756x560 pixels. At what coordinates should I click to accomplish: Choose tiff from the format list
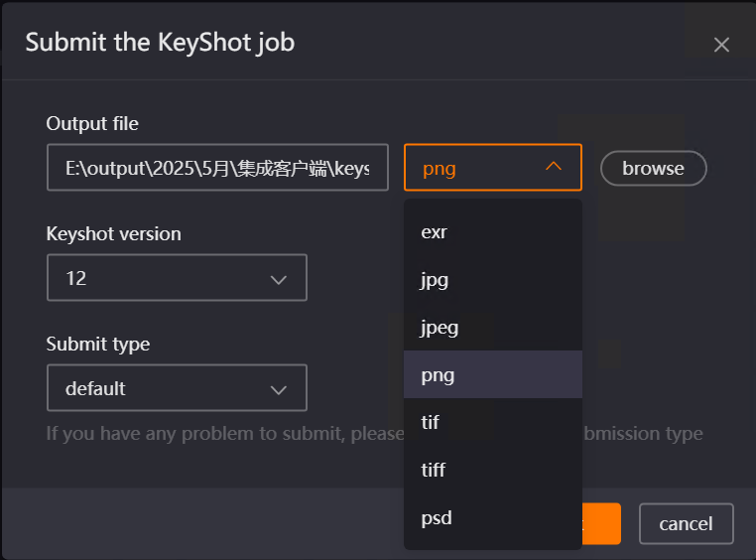point(493,470)
